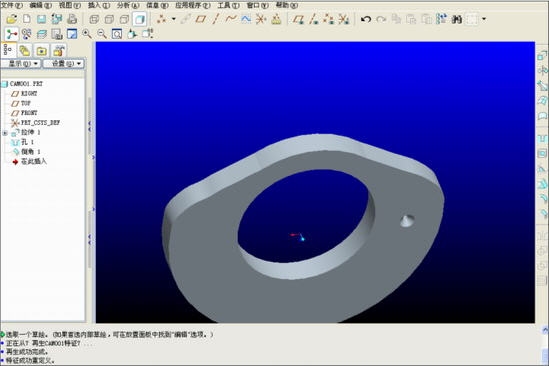Switch to the folder browser tab

click(41, 51)
